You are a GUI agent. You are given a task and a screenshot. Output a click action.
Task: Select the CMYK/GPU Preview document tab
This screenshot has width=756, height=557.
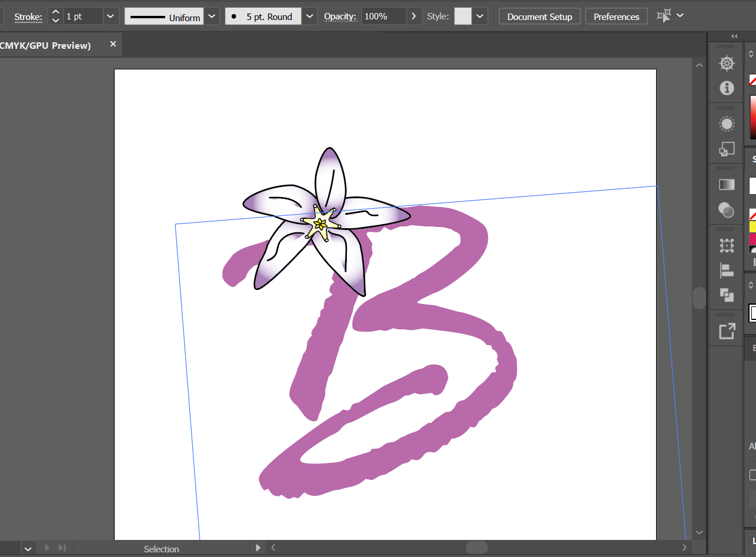pyautogui.click(x=46, y=45)
